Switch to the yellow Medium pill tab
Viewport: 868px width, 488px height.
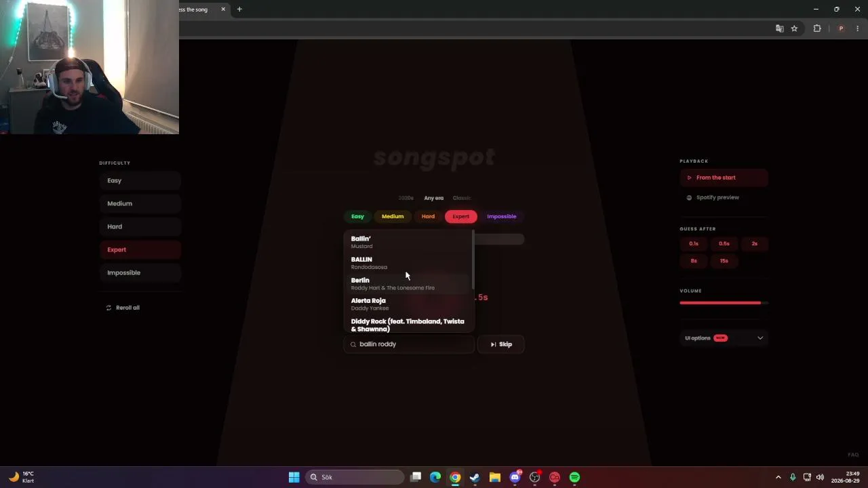[x=393, y=217]
